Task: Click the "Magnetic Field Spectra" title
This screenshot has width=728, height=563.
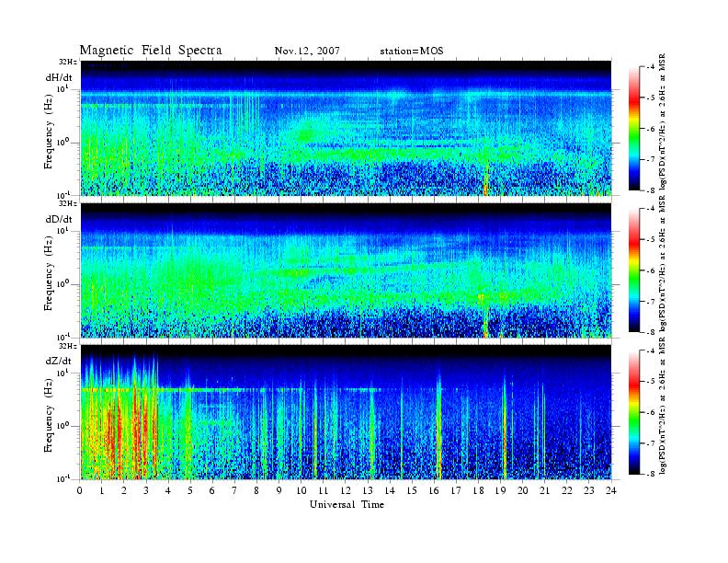Action: click(151, 51)
